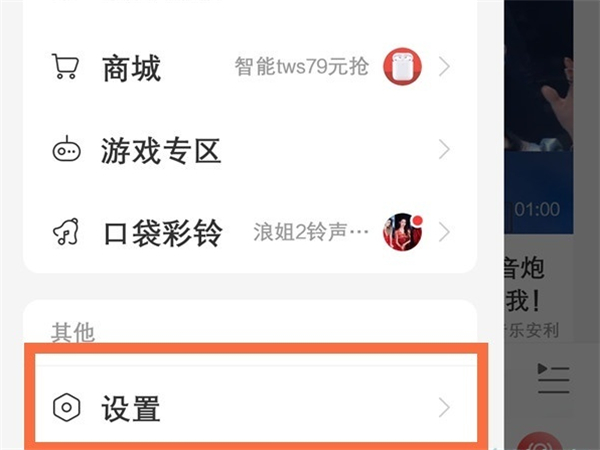This screenshot has height=450, width=600.
Task: Tap the 智能tws79元抢 promo text
Action: [x=302, y=67]
